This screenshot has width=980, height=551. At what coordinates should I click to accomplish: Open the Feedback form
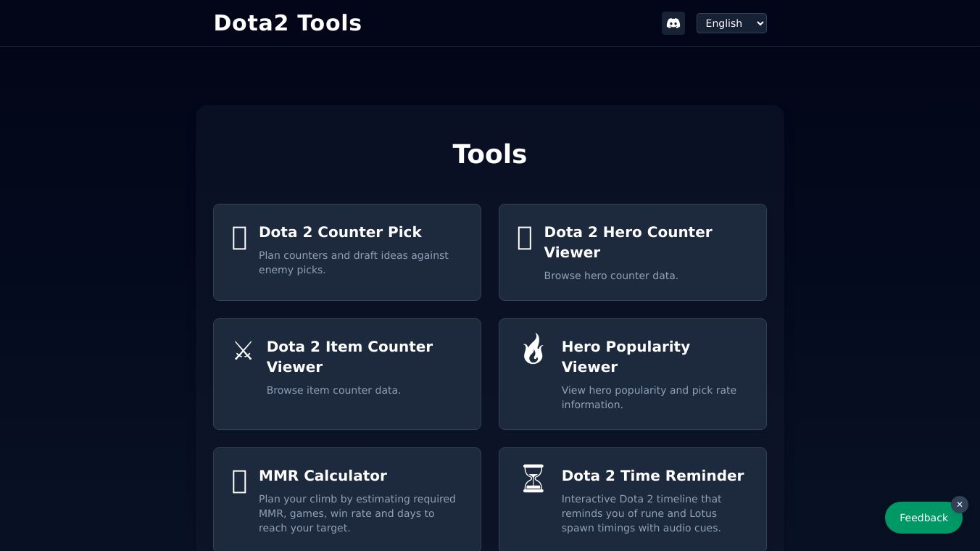coord(923,518)
